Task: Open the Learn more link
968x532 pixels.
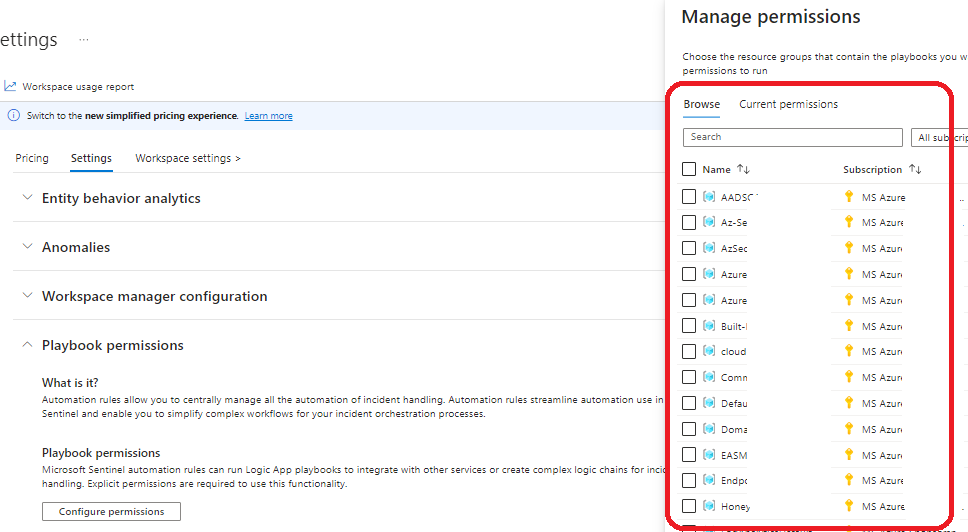Action: (x=269, y=115)
